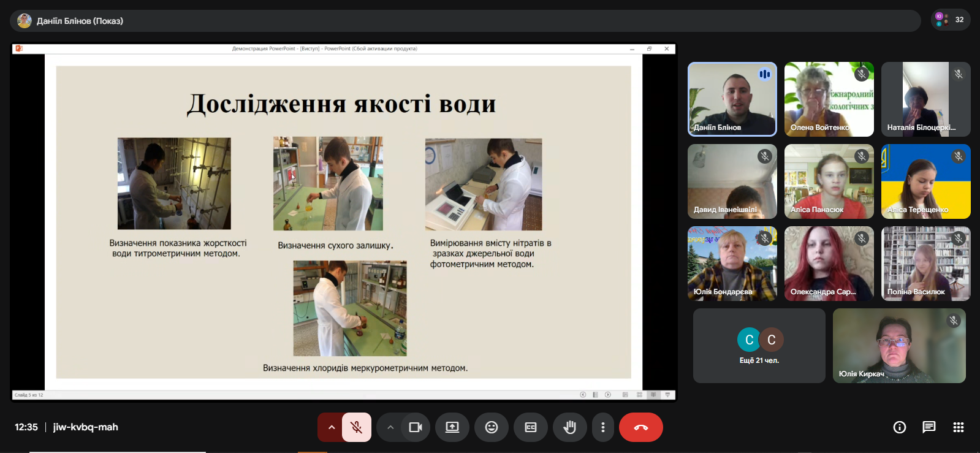Start presenting your screen

(452, 427)
